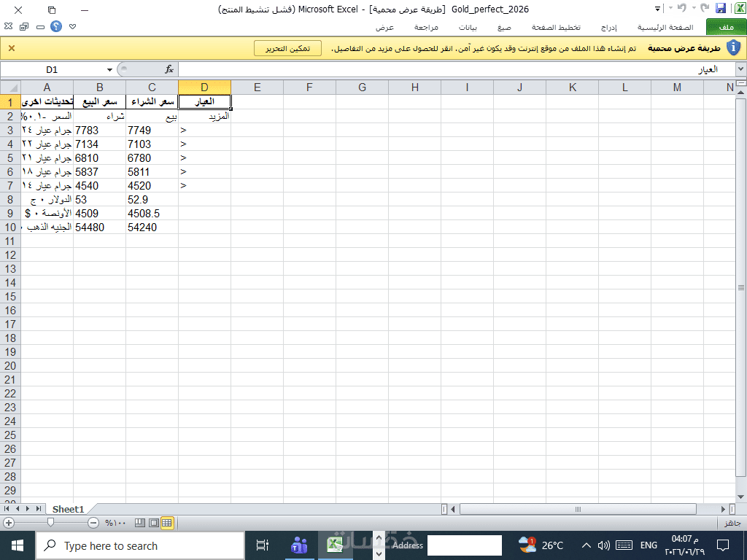Click the Save icon in quick access toolbar

721,8
